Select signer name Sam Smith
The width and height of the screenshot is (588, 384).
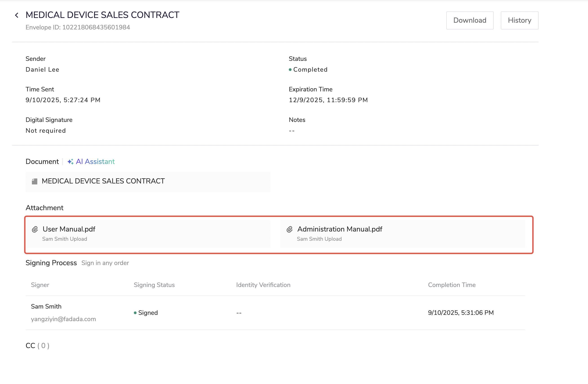point(46,307)
